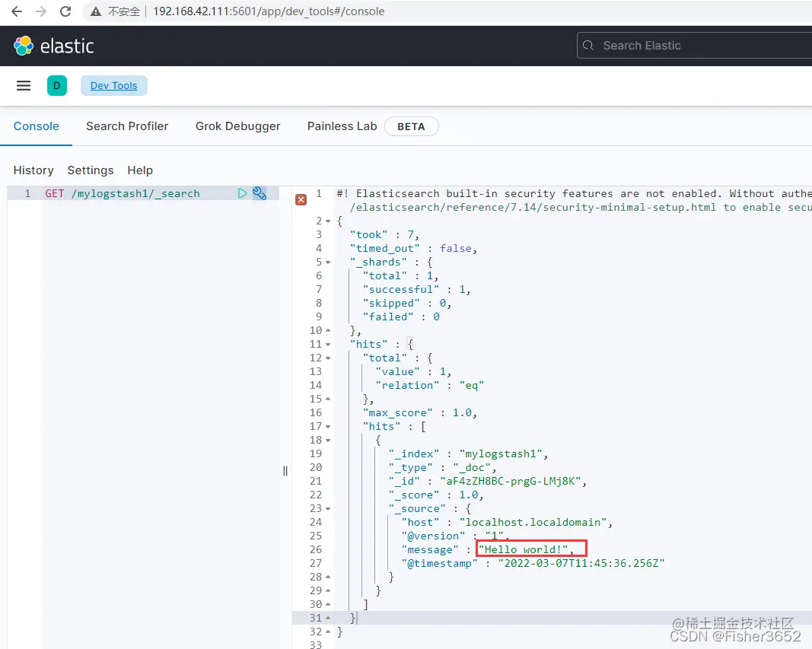
Task: Click the red warning X icon
Action: pos(301,200)
